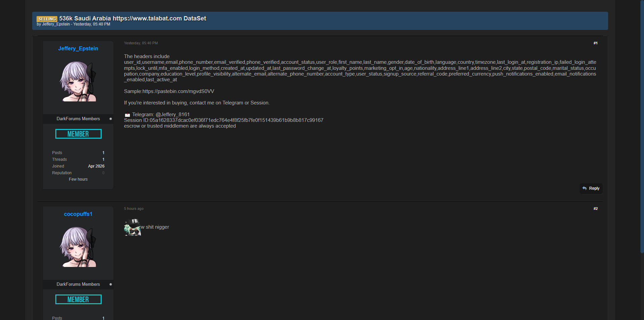Viewport: 644px width, 320px height.
Task: Open the first poster's Reputation value
Action: coord(103,173)
